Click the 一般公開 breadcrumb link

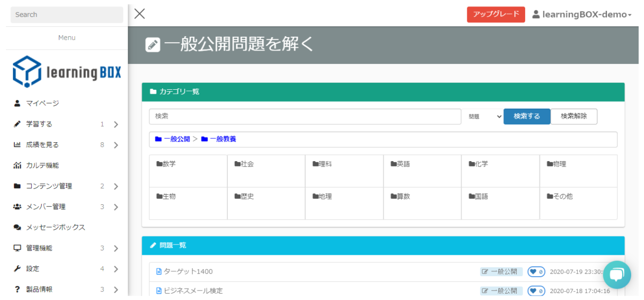[x=176, y=139]
